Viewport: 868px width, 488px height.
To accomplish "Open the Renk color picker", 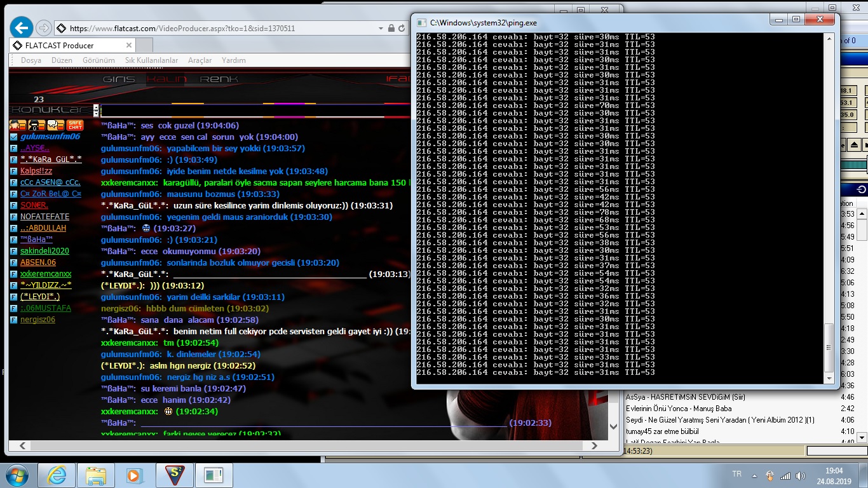I will pyautogui.click(x=219, y=79).
